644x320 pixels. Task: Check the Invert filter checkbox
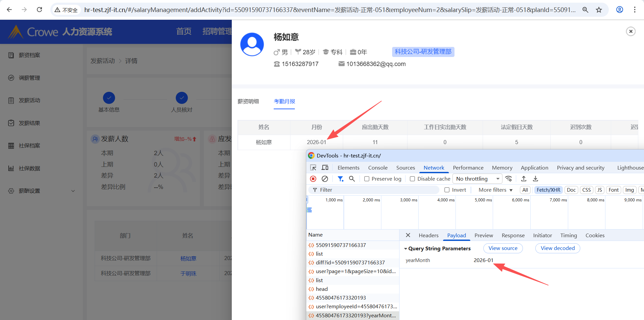tap(447, 190)
